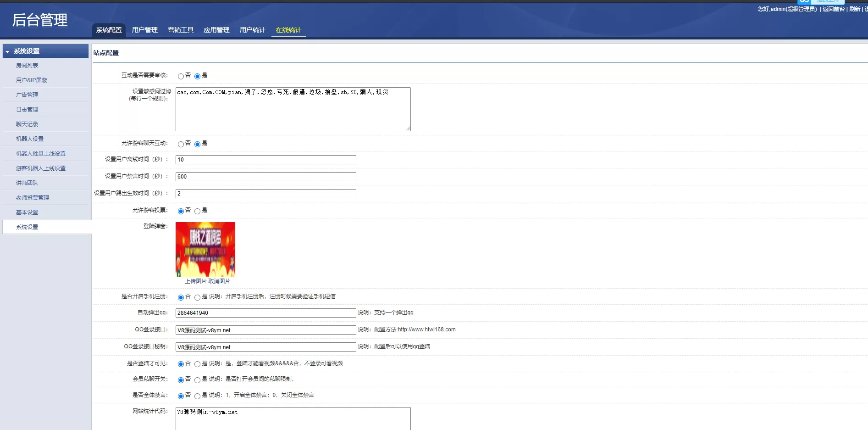Click the QQ登录接口秘钥 input field
Viewport: 868px width, 430px height.
[266, 347]
